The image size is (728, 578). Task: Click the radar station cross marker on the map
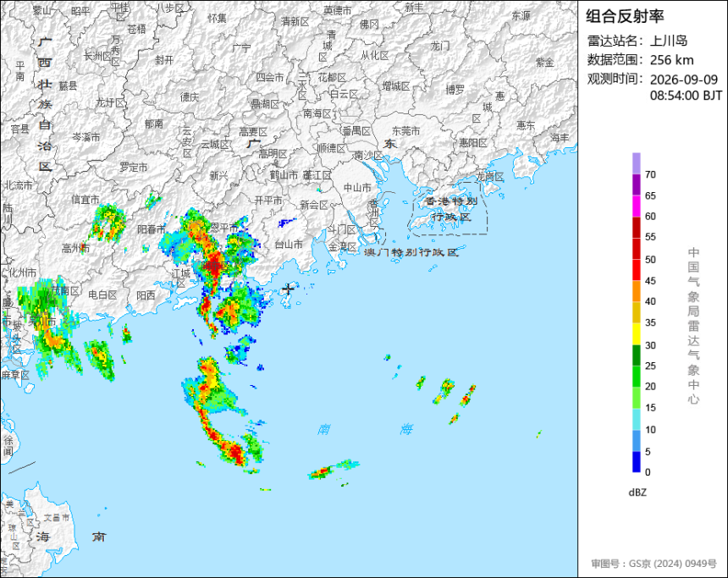[288, 289]
